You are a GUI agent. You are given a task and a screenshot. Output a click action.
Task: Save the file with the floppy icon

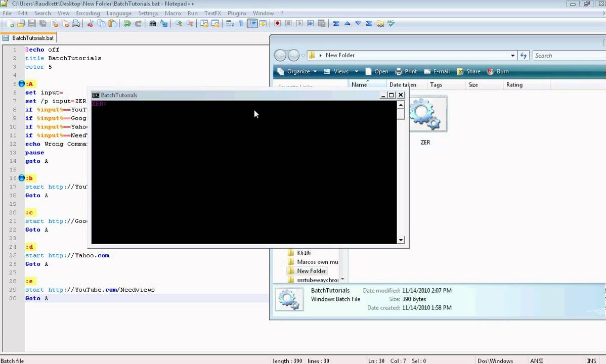[x=32, y=24]
